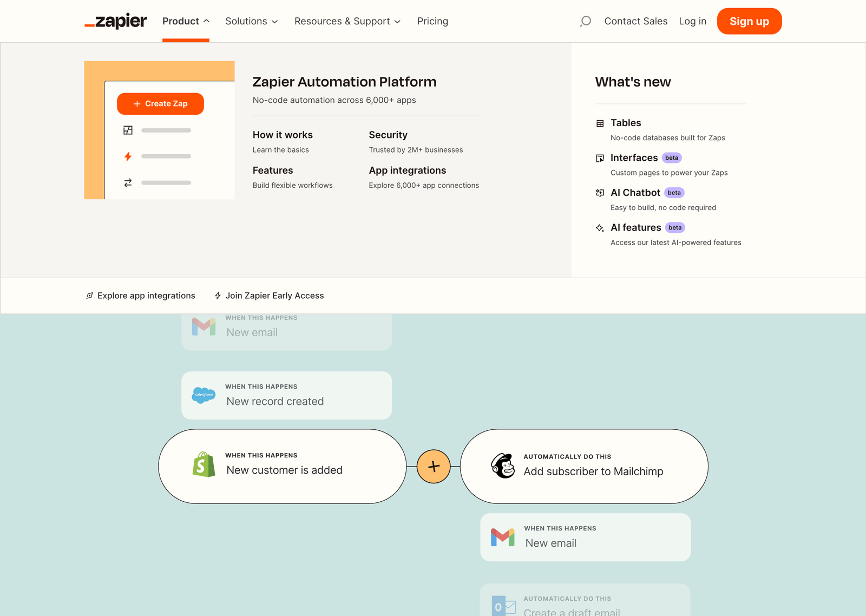Open Interfaces beta link

tap(634, 158)
